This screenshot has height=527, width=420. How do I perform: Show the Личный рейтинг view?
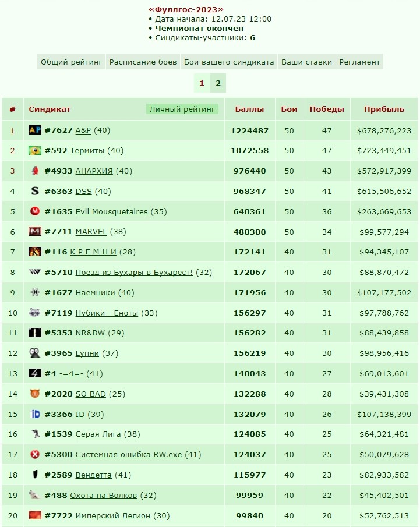(x=182, y=109)
